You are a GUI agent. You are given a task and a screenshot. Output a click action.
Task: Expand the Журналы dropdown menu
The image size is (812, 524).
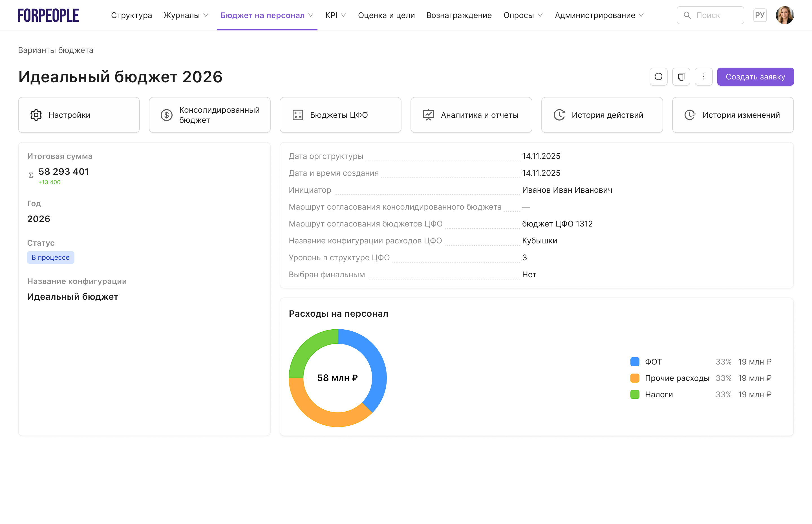pos(186,15)
